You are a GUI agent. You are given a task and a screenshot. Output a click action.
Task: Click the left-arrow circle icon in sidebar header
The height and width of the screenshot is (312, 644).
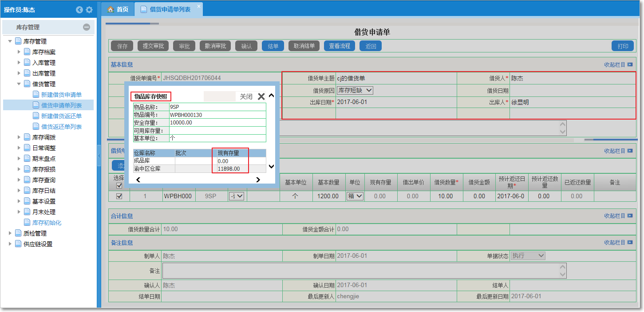point(79,9)
